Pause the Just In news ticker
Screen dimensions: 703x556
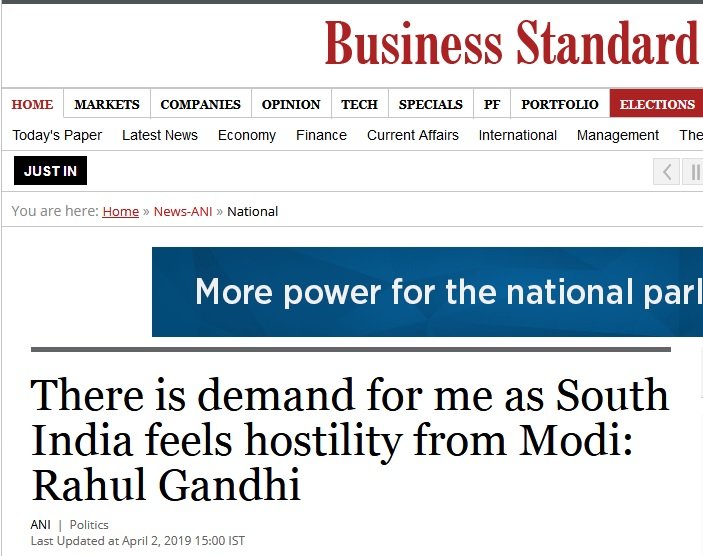(x=693, y=171)
